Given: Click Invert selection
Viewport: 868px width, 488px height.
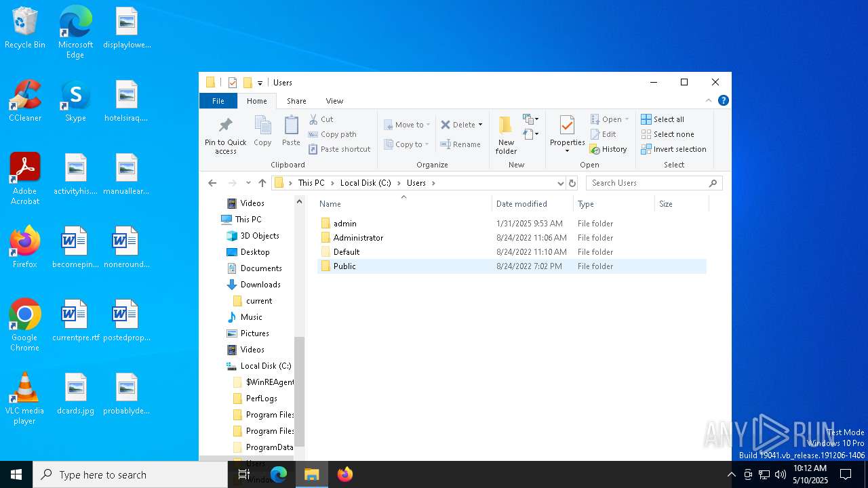Looking at the screenshot, I should 673,149.
